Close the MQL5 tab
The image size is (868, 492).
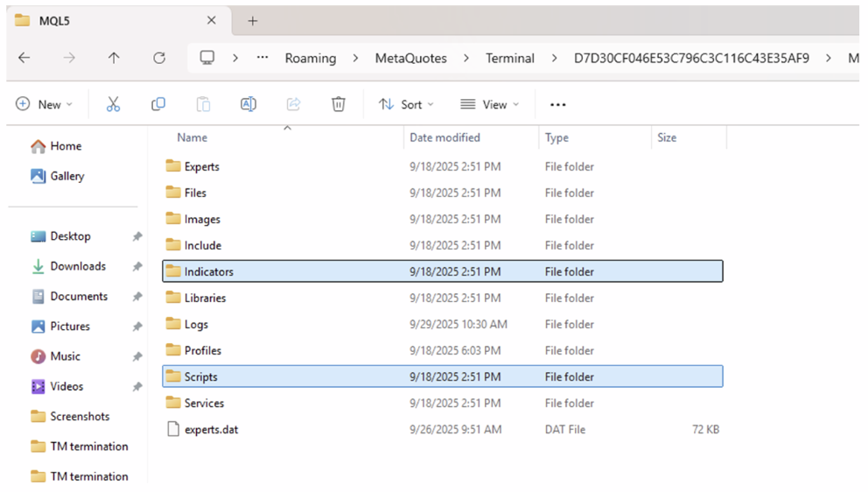tap(212, 20)
